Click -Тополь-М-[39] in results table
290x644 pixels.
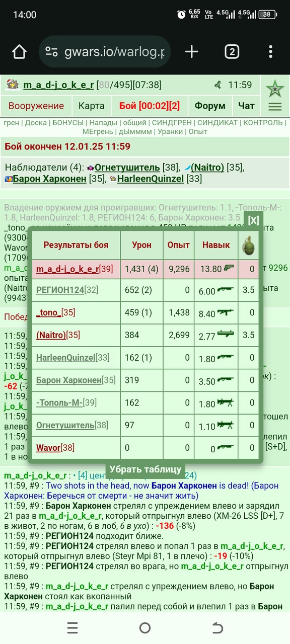coord(66,403)
